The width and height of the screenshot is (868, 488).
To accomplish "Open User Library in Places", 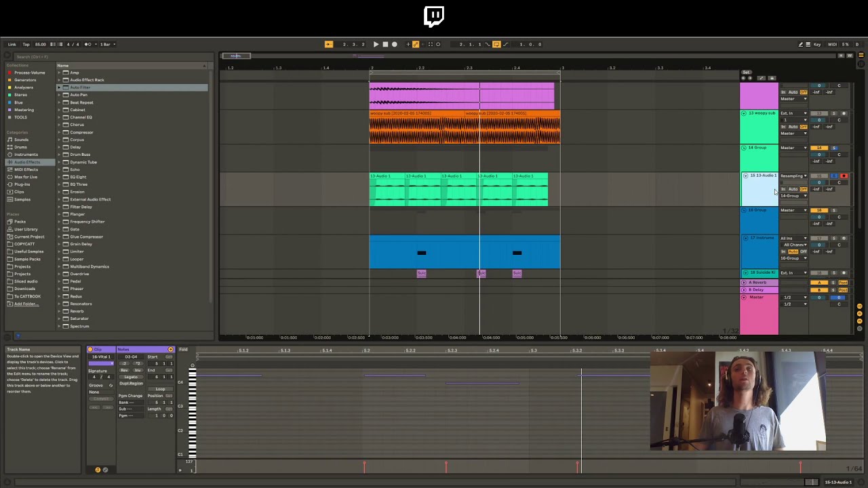I will coord(26,229).
